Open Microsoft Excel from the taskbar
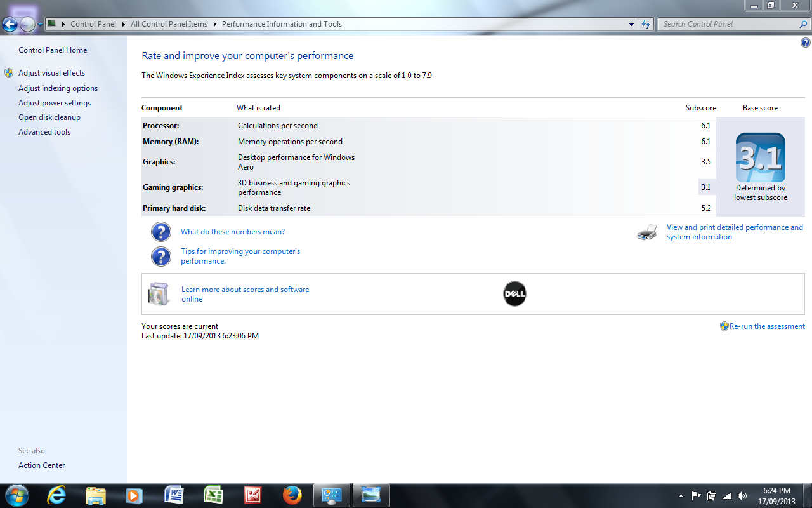This screenshot has height=508, width=812. click(x=213, y=495)
